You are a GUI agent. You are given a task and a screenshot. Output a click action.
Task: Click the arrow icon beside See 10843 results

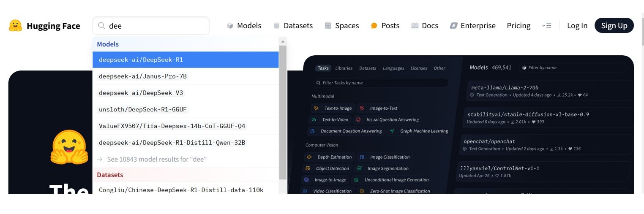pos(100,159)
